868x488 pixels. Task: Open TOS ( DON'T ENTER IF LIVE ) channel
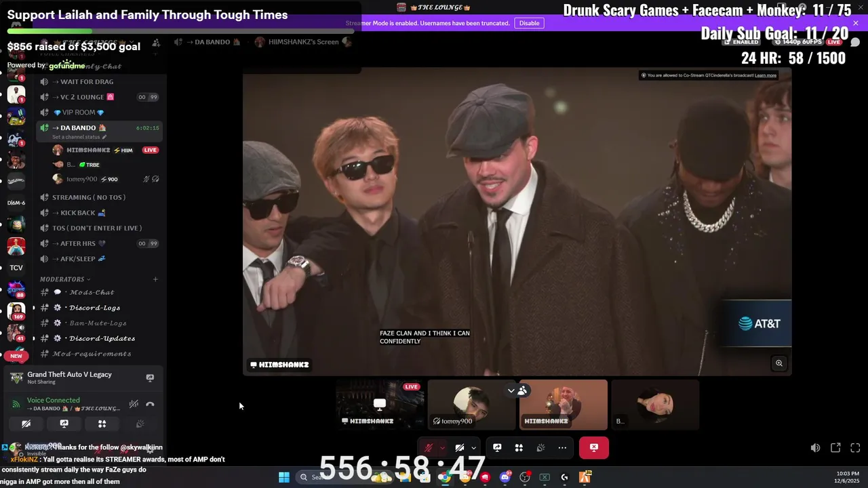pos(100,228)
